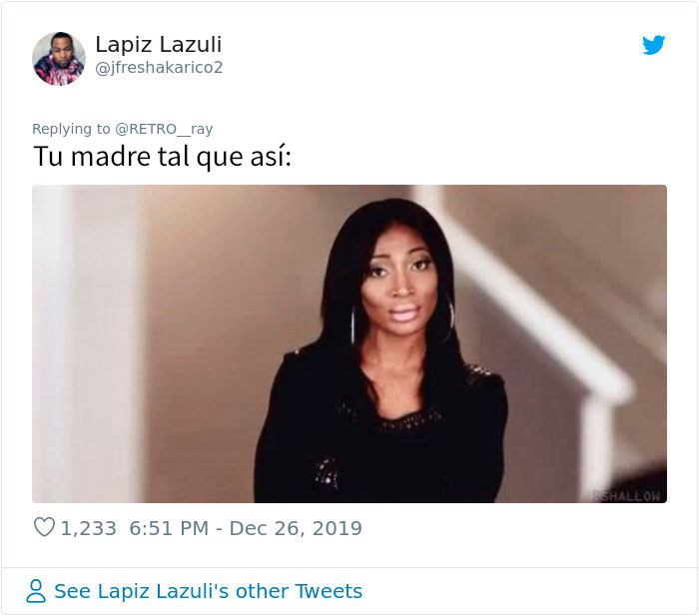Open the @RETRO__ray reply mention

[164, 129]
